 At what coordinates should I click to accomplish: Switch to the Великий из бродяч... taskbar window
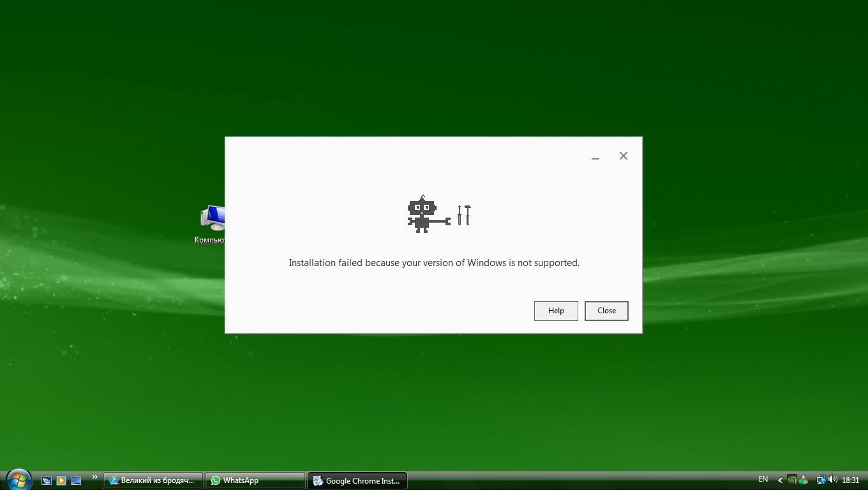coord(153,480)
